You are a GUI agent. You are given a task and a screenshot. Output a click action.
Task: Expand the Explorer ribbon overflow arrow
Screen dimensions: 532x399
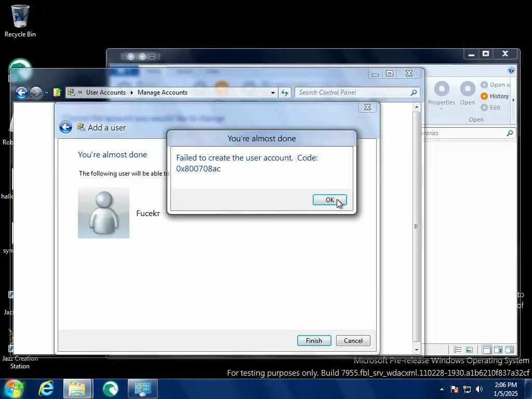(513, 100)
